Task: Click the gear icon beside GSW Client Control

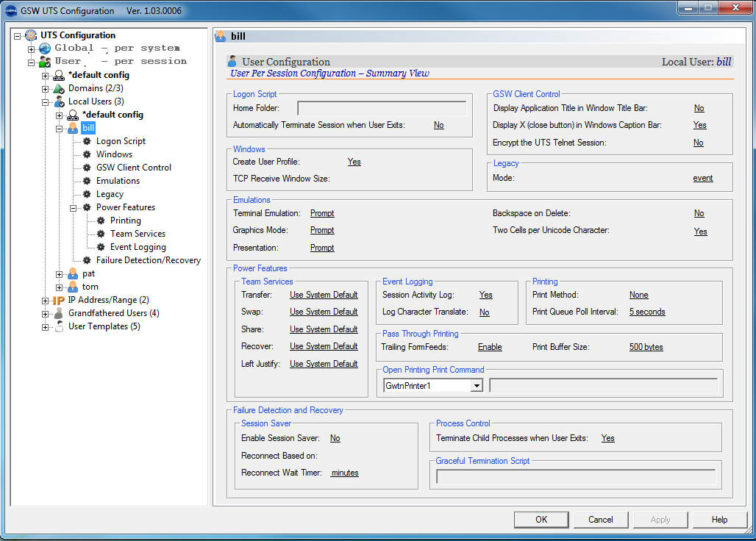Action: tap(87, 168)
